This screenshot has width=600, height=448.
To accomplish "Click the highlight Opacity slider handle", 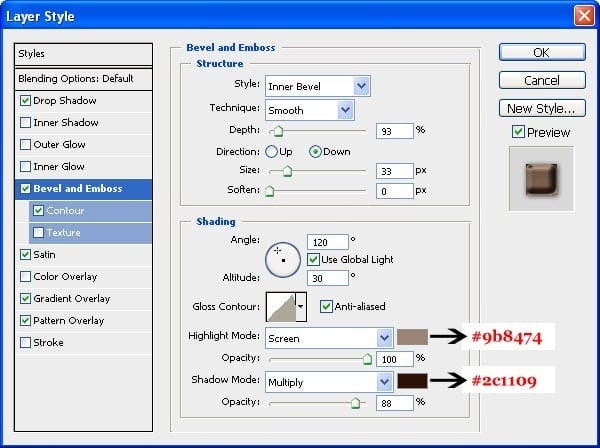I will point(367,359).
